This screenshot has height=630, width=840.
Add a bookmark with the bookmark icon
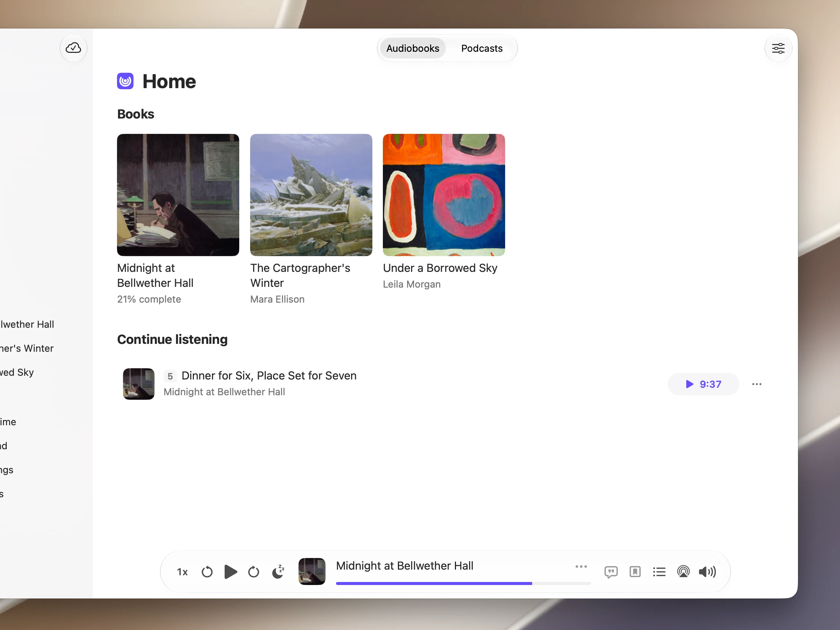635,571
